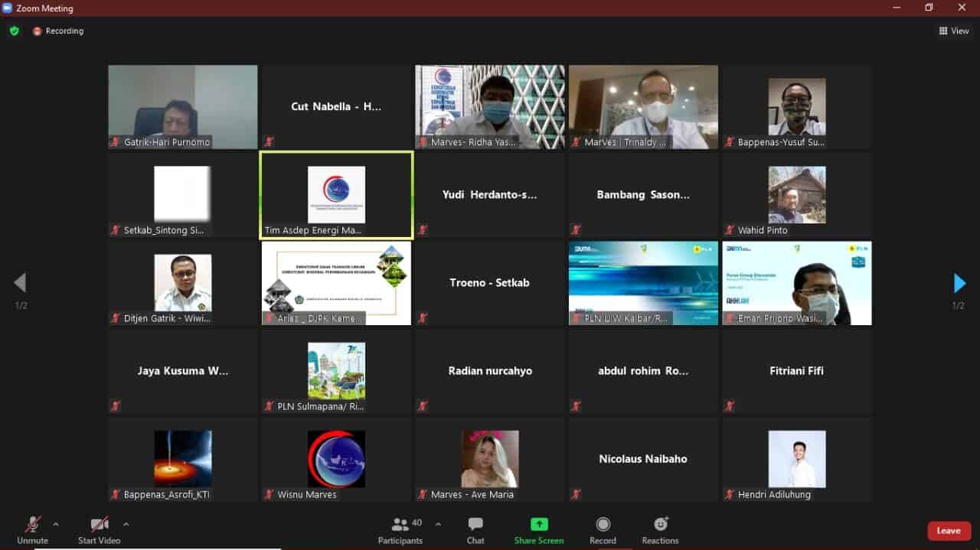Select the Setkab_Sintong Si tile
The width and height of the screenshot is (980, 550).
(183, 195)
